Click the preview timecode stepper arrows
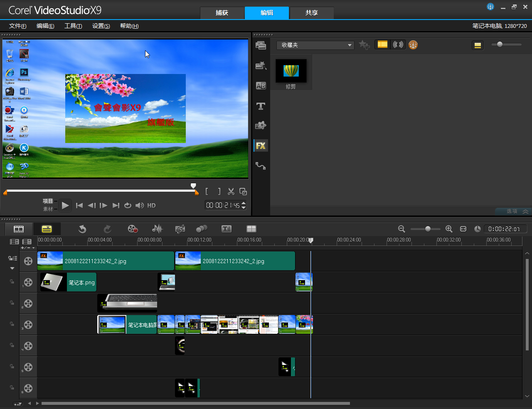 244,205
